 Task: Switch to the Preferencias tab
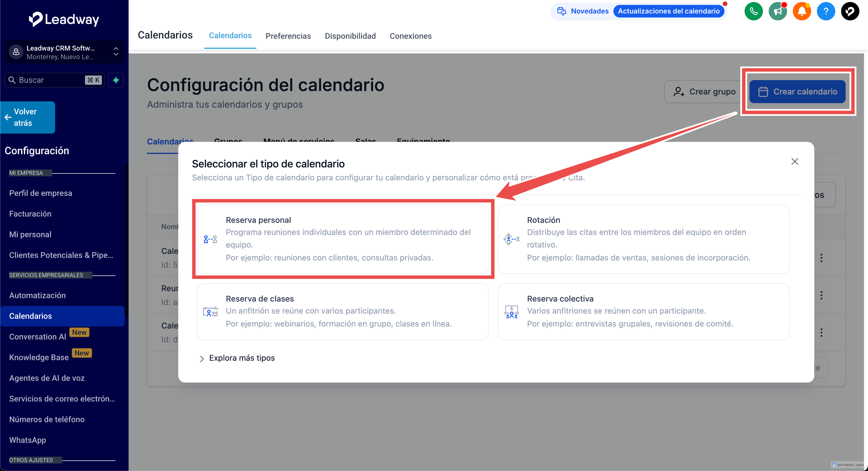coord(288,36)
